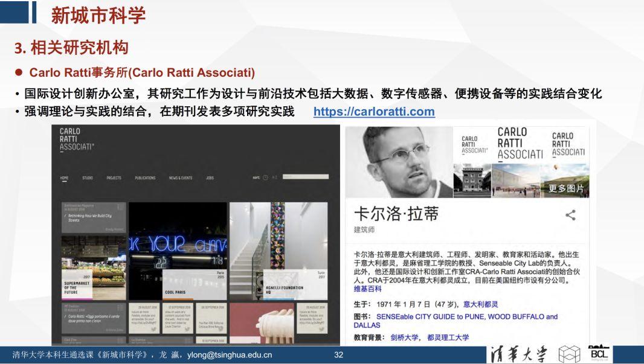Open the 都灵理工大学 education link

tap(448, 337)
